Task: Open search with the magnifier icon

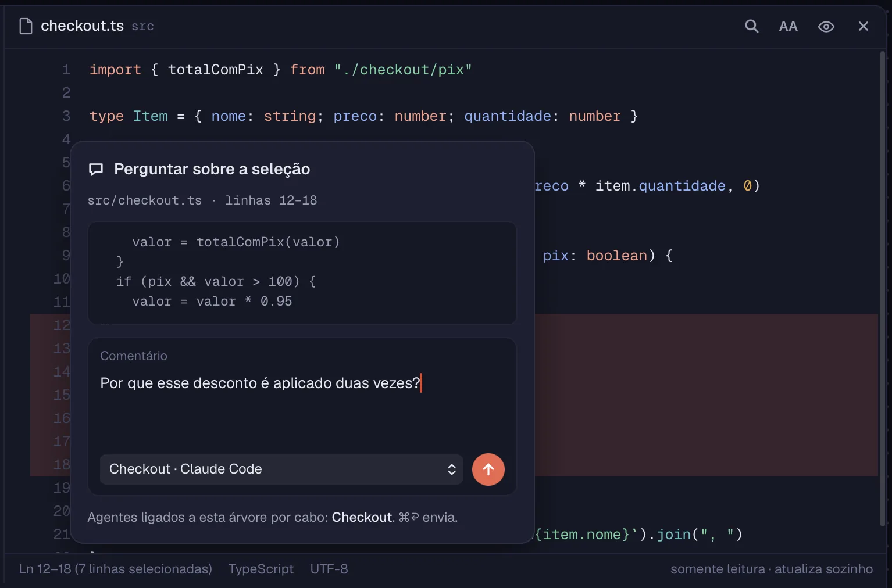Action: (x=752, y=26)
